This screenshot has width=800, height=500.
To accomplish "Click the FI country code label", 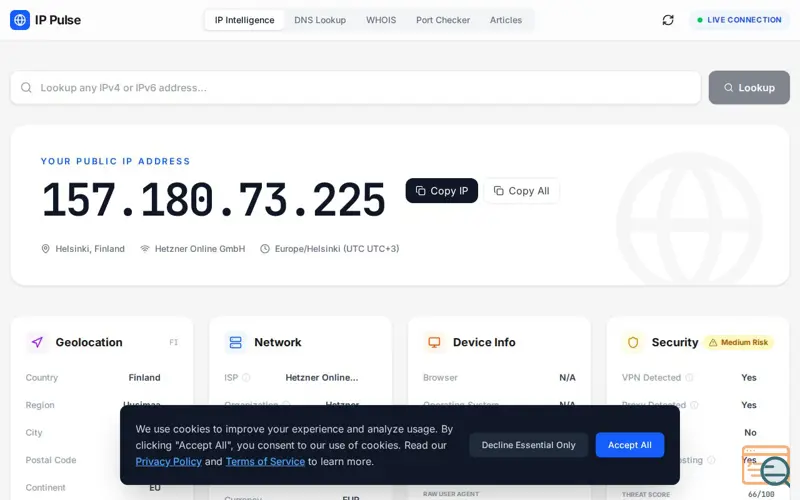I will click(173, 342).
